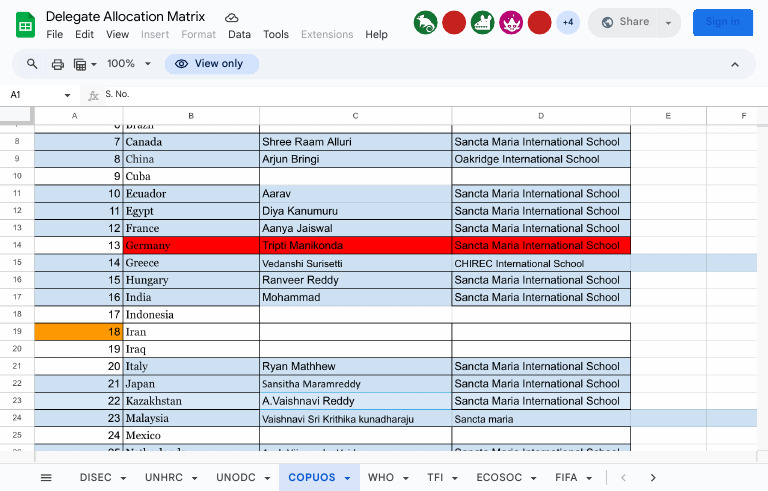This screenshot has height=491, width=768.
Task: Open the Name box A1 dropdown
Action: click(x=67, y=95)
